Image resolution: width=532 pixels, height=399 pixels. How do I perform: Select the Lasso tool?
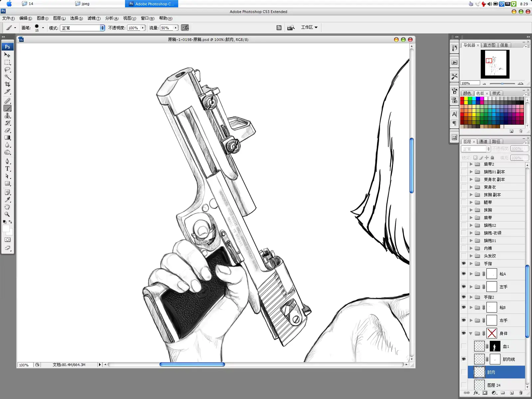pyautogui.click(x=7, y=69)
